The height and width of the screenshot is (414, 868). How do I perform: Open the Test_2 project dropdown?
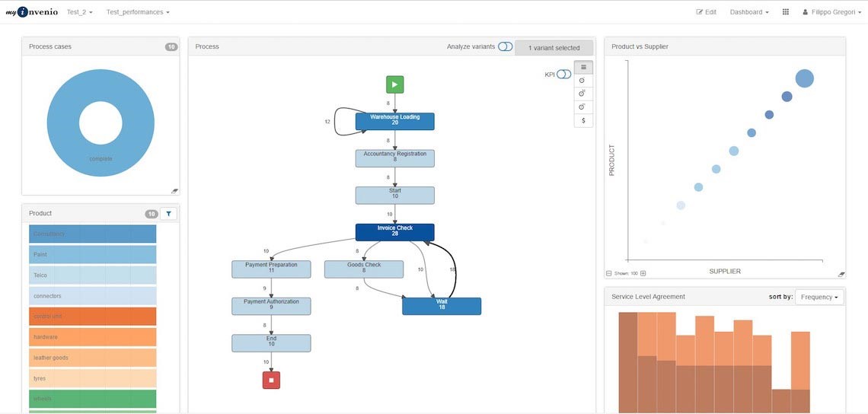point(79,12)
